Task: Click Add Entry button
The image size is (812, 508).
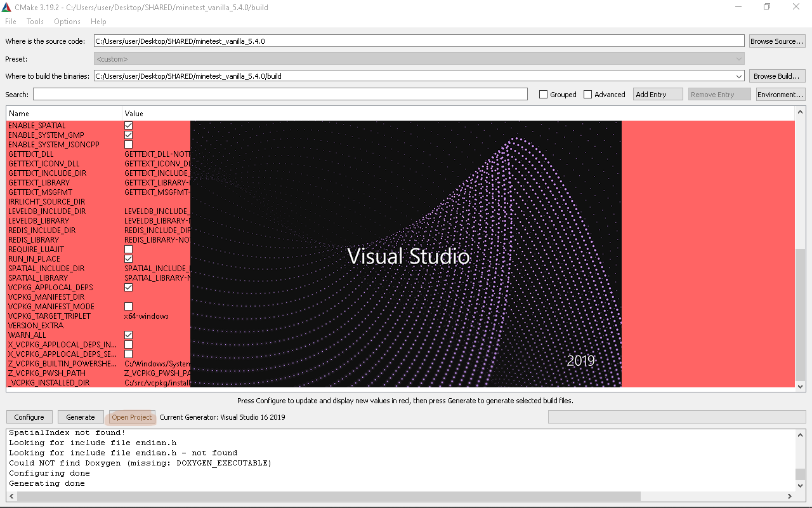Action: click(658, 95)
